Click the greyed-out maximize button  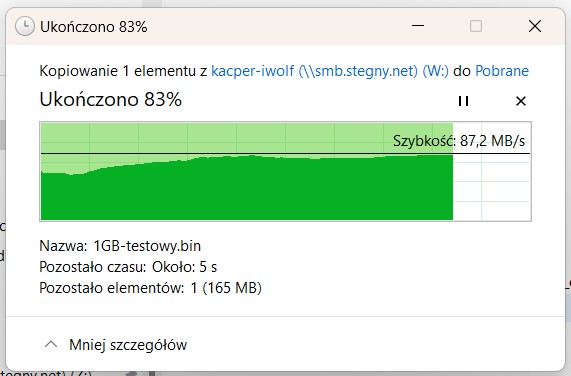pos(476,26)
